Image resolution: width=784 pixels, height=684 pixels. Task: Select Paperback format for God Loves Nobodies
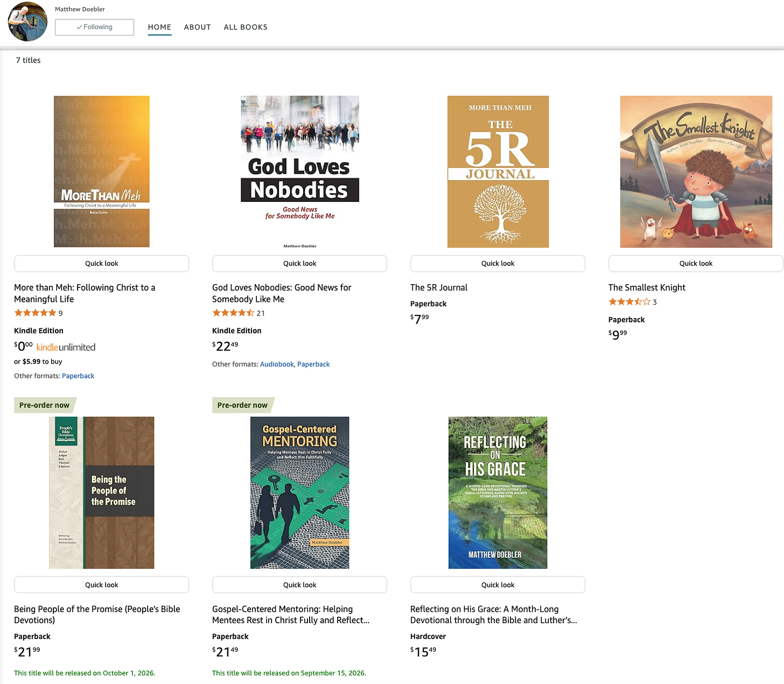point(313,364)
